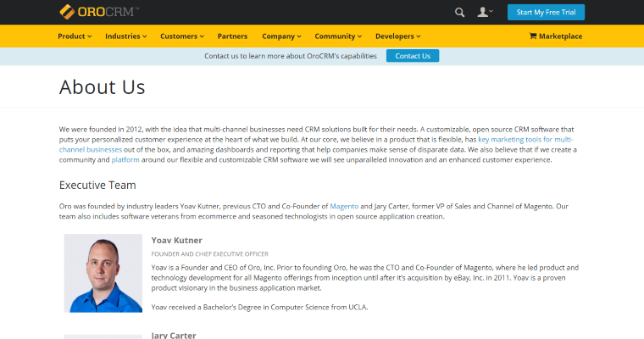The height and width of the screenshot is (339, 644).
Task: Click the banner text about OroCRM's capabilities
Action: pos(291,56)
